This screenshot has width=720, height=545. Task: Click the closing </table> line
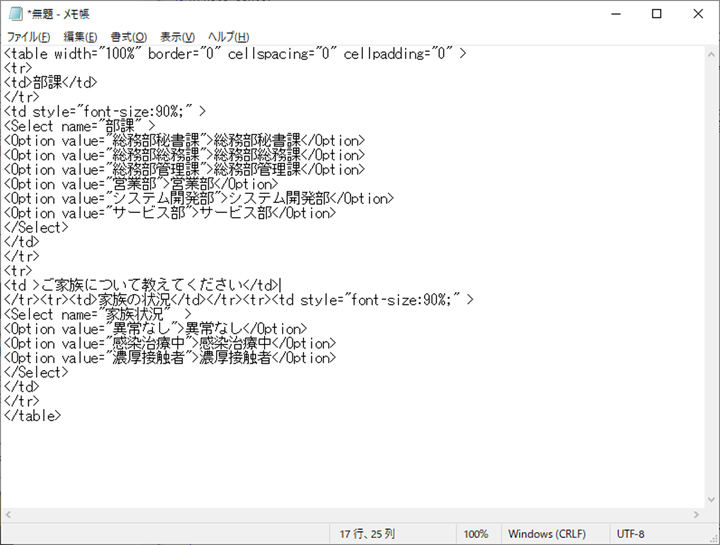pyautogui.click(x=32, y=416)
